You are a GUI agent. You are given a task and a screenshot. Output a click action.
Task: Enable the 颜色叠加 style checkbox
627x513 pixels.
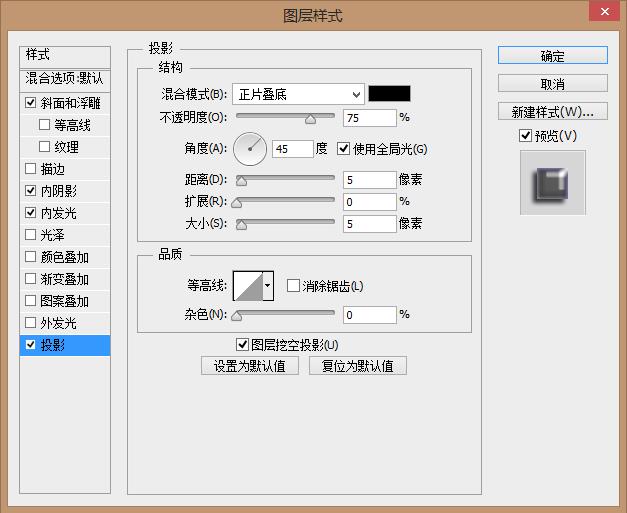(x=30, y=257)
